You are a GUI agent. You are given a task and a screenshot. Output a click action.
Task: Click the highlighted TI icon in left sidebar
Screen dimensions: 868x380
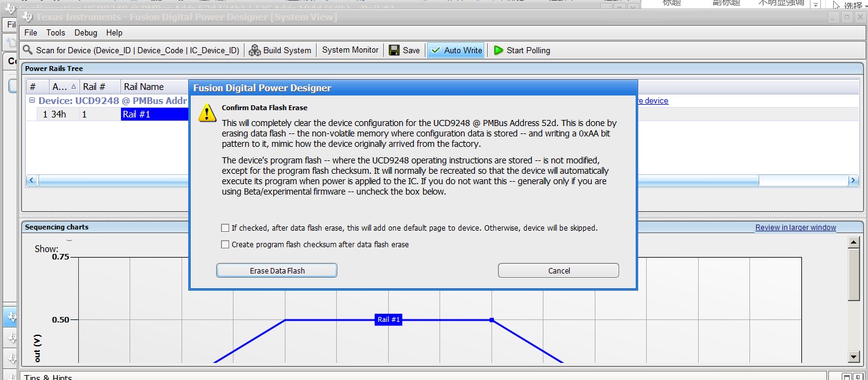11,317
